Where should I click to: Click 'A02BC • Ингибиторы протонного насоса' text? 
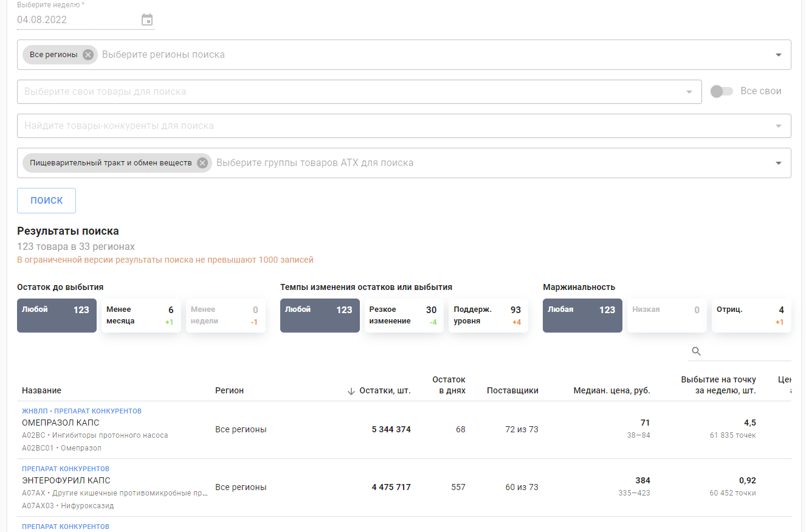[95, 435]
